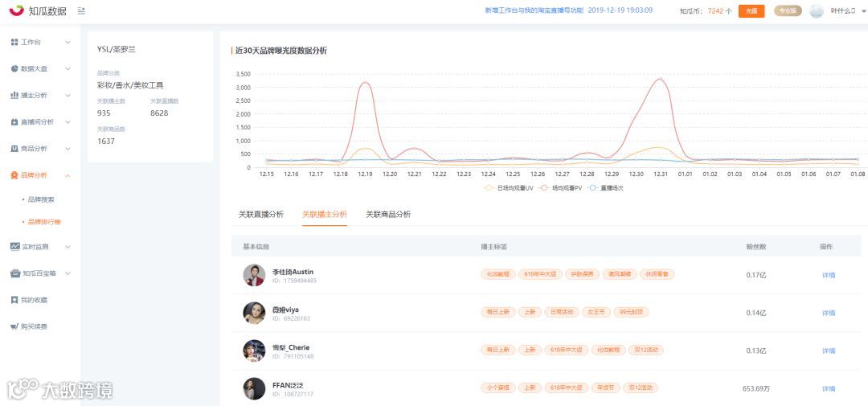Open 详情 for 李佳琦Austin
Image resolution: width=868 pixels, height=406 pixels.
[829, 275]
